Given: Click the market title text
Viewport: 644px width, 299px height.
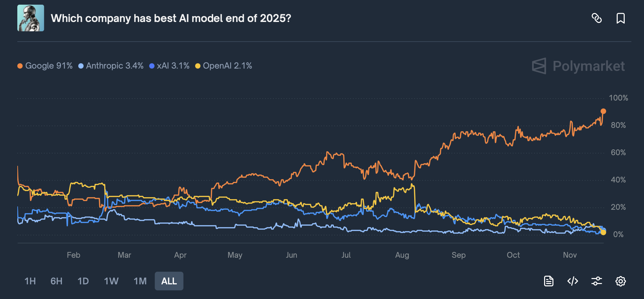Looking at the screenshot, I should (171, 18).
